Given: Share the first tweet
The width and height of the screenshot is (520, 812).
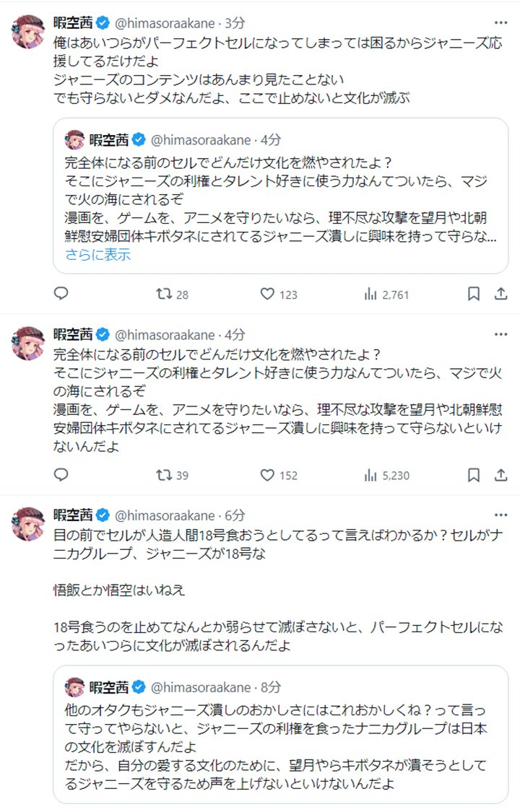Looking at the screenshot, I should click(x=500, y=294).
